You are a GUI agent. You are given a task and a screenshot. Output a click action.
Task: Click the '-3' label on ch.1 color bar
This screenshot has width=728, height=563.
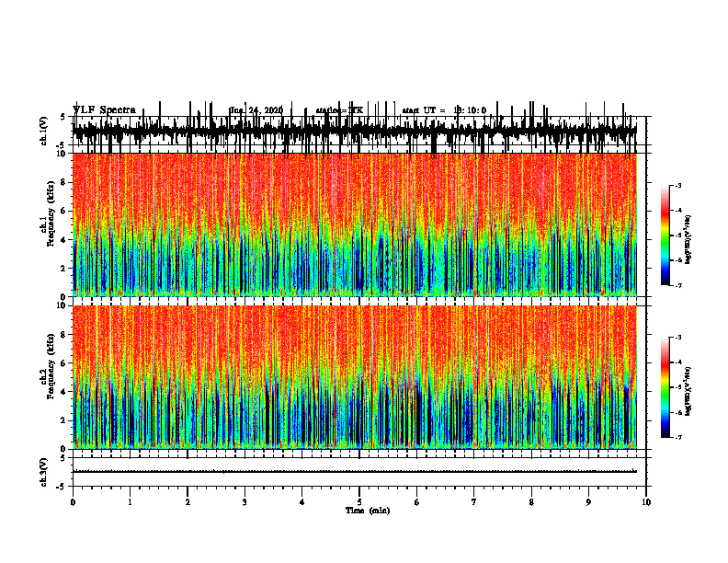677,186
